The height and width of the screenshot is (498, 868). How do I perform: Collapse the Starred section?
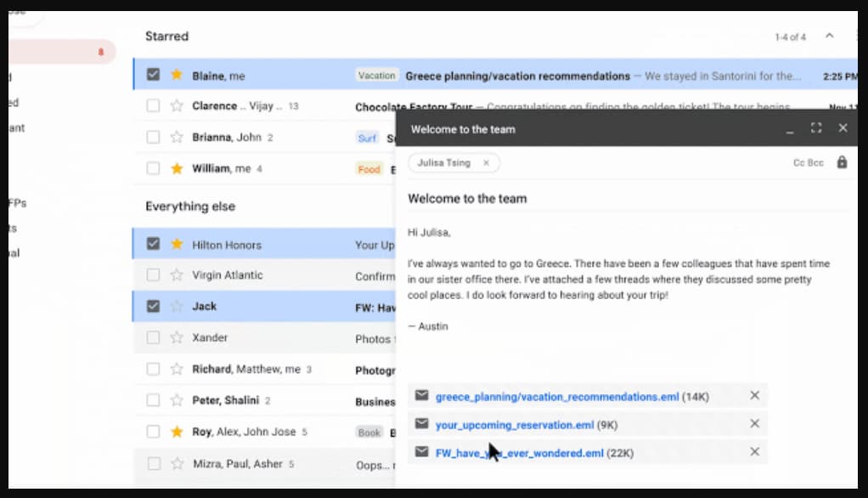(x=830, y=37)
